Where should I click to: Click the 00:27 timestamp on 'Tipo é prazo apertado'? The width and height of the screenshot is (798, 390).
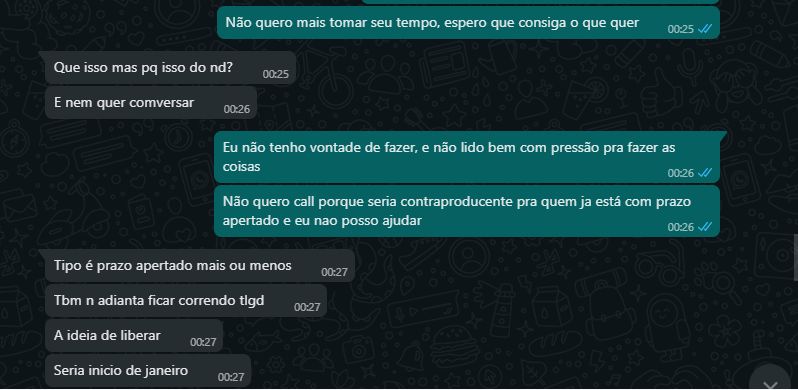(x=334, y=272)
